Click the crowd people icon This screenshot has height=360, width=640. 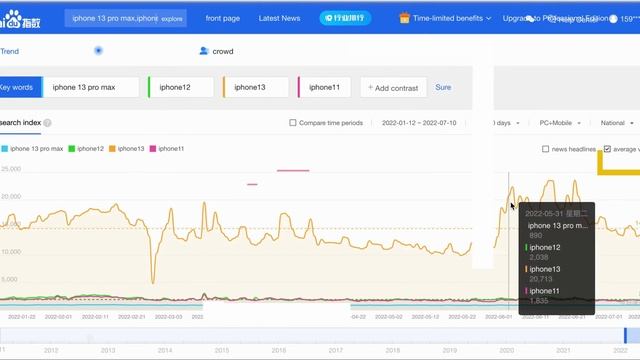click(x=204, y=51)
